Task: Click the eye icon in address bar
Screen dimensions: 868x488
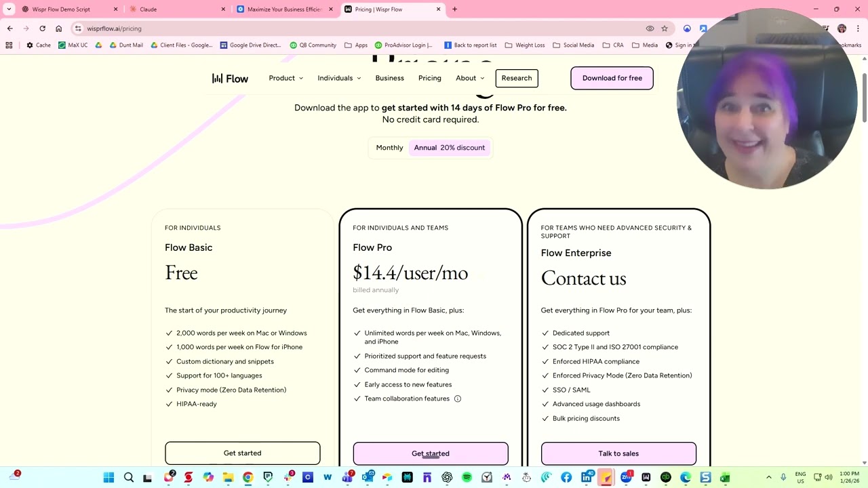Action: [650, 28]
